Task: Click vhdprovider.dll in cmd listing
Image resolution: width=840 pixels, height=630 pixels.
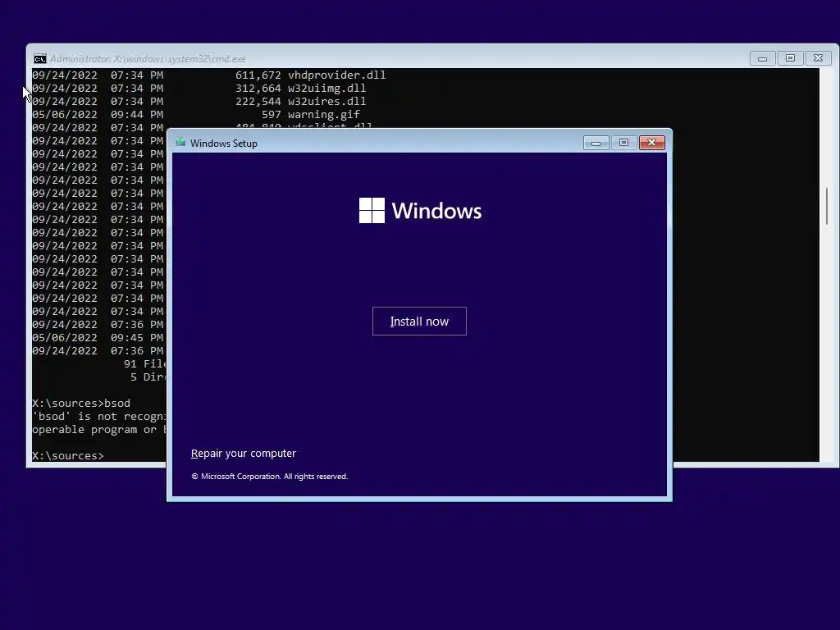Action: coord(336,75)
